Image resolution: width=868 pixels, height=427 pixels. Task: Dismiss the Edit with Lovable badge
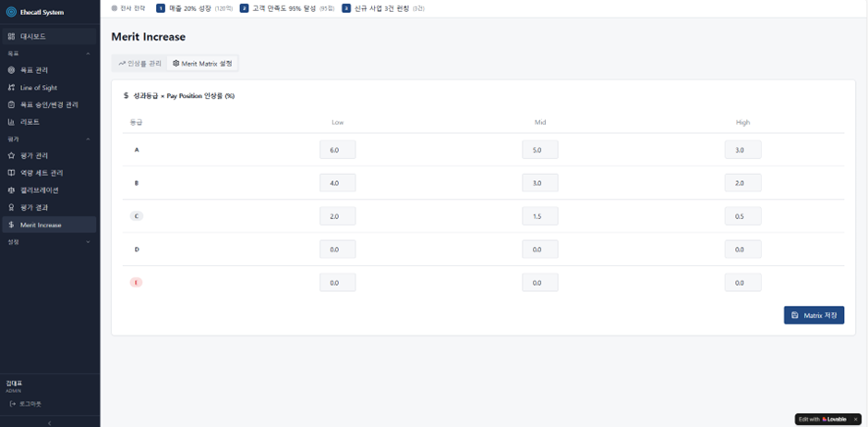855,420
